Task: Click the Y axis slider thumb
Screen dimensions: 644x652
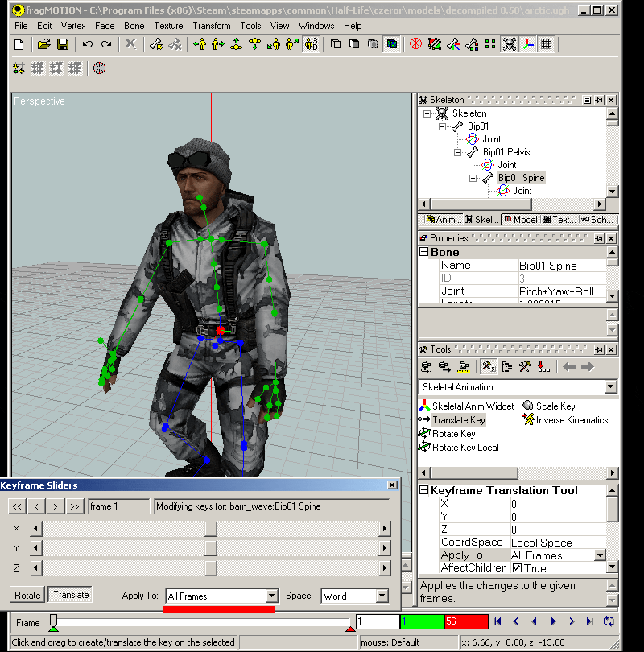Action: 211,548
